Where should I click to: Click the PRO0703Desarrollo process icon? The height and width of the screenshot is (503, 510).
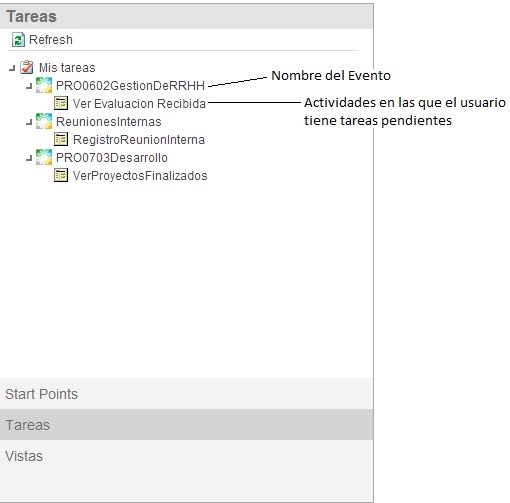(x=44, y=157)
